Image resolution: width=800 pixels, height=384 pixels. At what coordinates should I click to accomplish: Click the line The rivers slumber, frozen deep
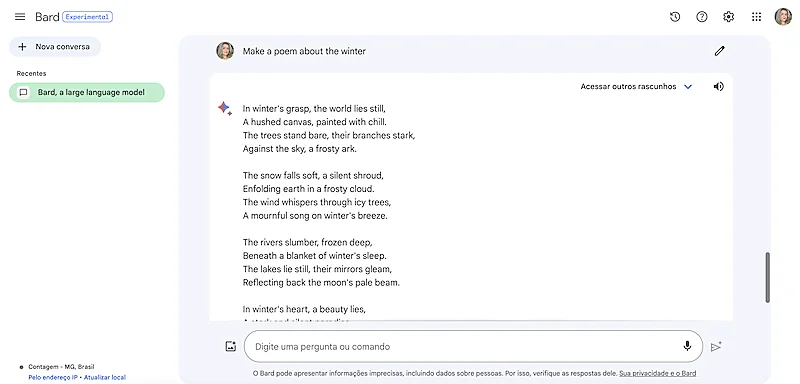pos(307,242)
